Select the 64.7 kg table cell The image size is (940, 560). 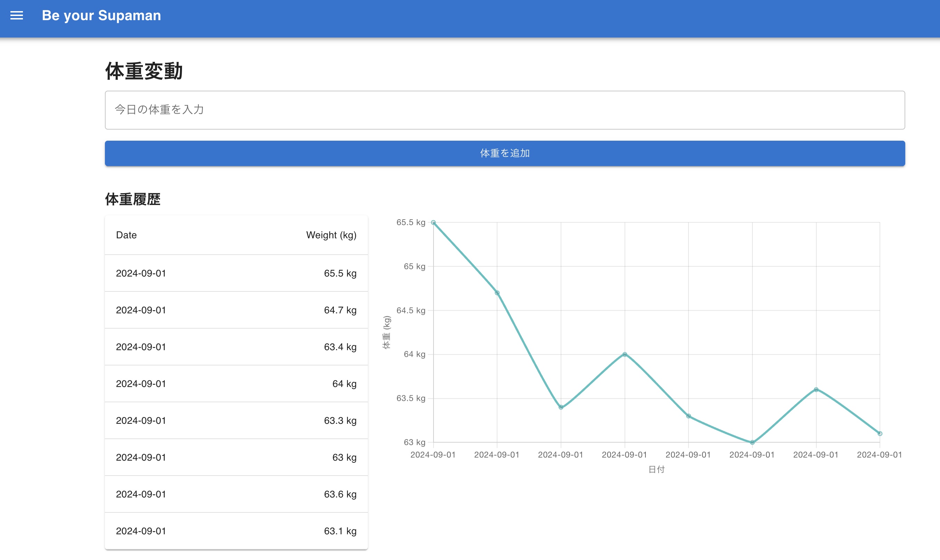(x=340, y=310)
